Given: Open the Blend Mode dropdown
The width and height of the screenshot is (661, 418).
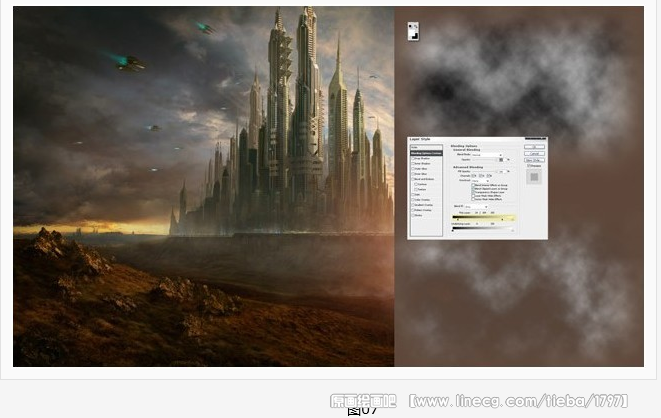Looking at the screenshot, I should (487, 155).
